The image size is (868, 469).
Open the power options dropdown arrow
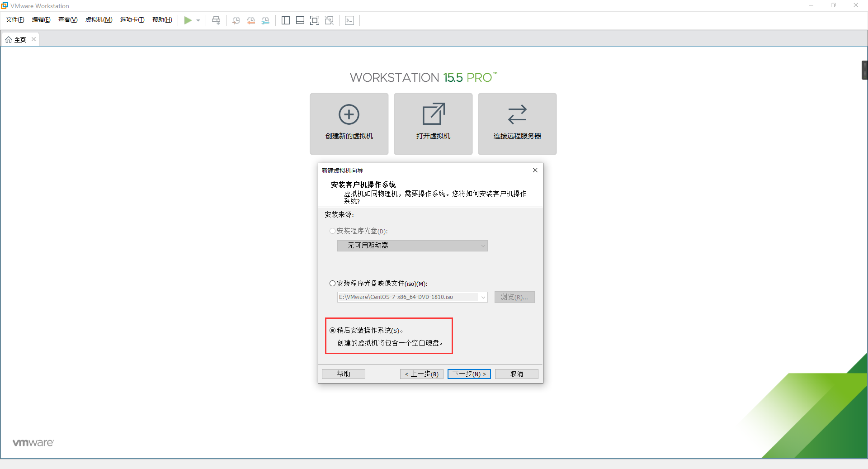coord(198,20)
